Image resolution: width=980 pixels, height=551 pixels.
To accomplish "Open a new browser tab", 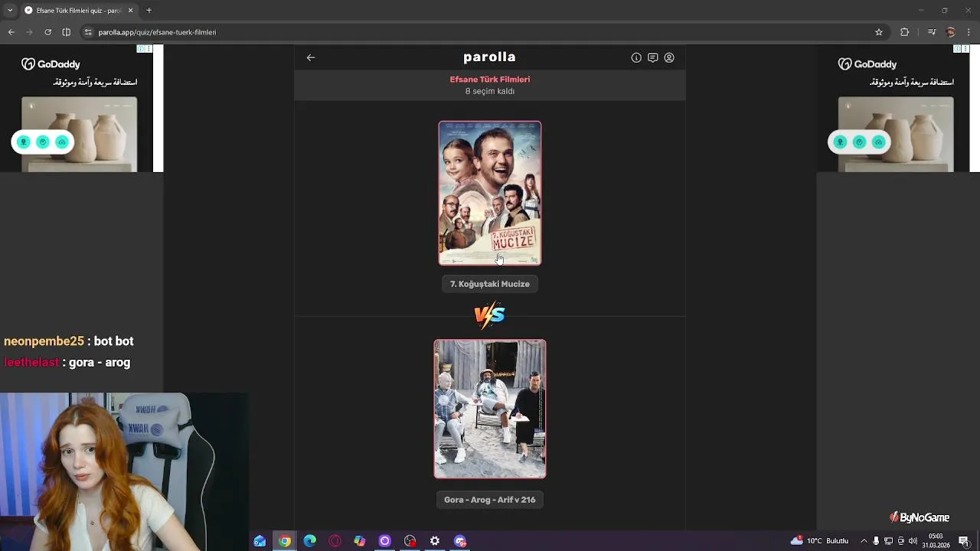I will coord(149,11).
